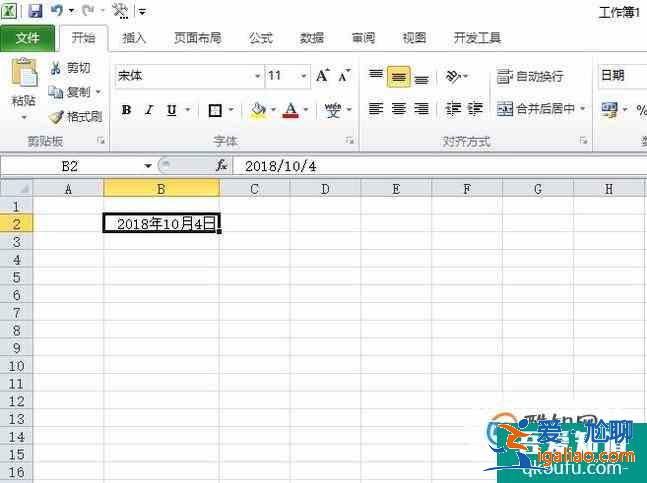Click the 文 phonetic guide icon
The image size is (647, 483).
(x=333, y=110)
